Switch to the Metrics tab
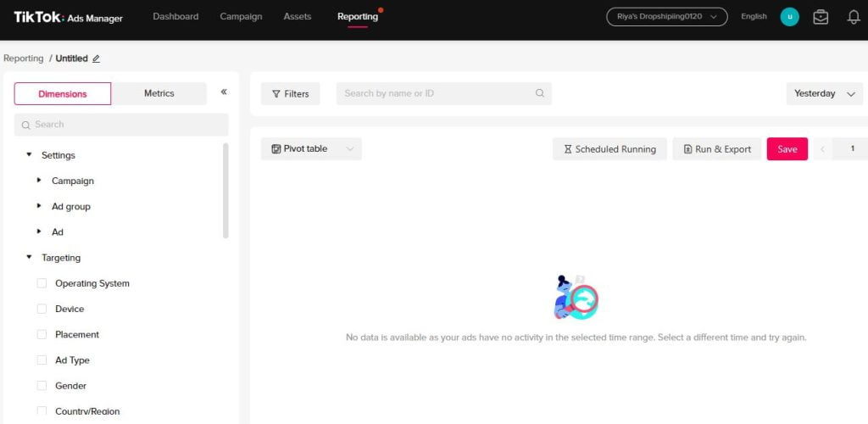 [159, 93]
